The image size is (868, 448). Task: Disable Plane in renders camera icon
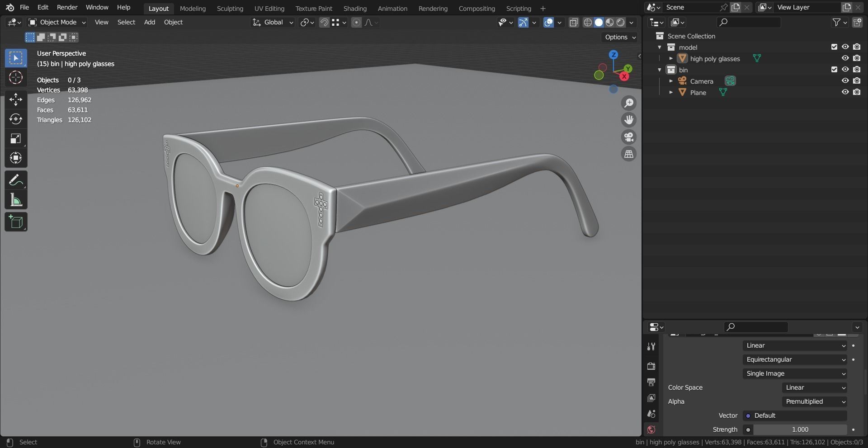(x=857, y=92)
